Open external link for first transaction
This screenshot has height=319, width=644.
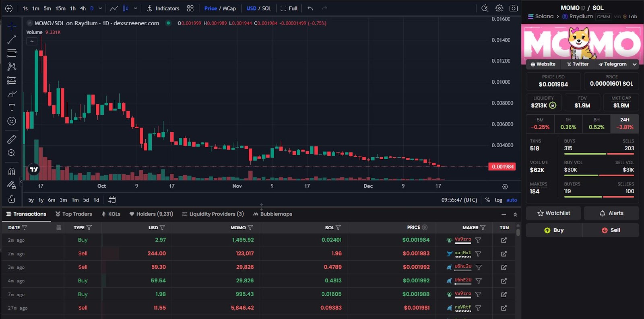click(x=504, y=240)
